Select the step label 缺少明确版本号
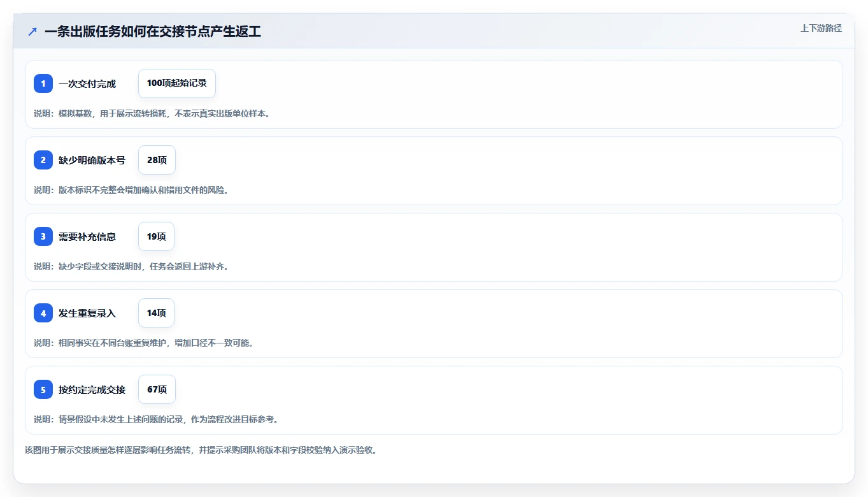The height and width of the screenshot is (497, 868). 92,160
